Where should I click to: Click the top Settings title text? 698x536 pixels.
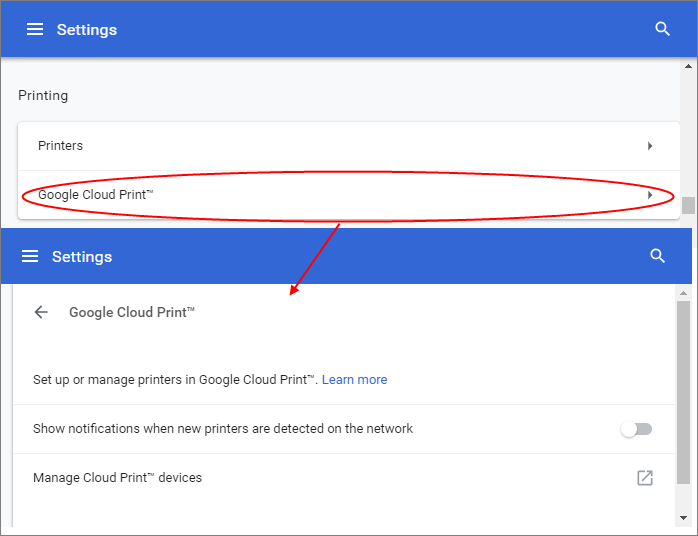[x=87, y=30]
